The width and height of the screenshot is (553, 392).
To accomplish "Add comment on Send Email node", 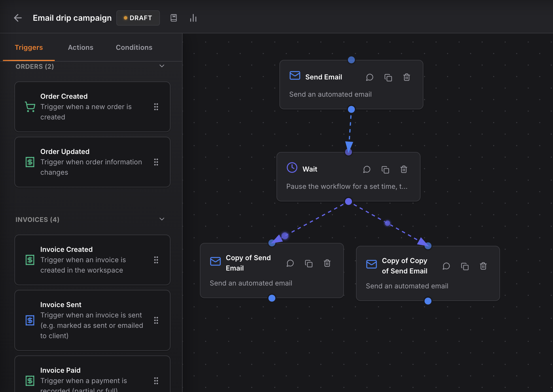I will coord(370,77).
